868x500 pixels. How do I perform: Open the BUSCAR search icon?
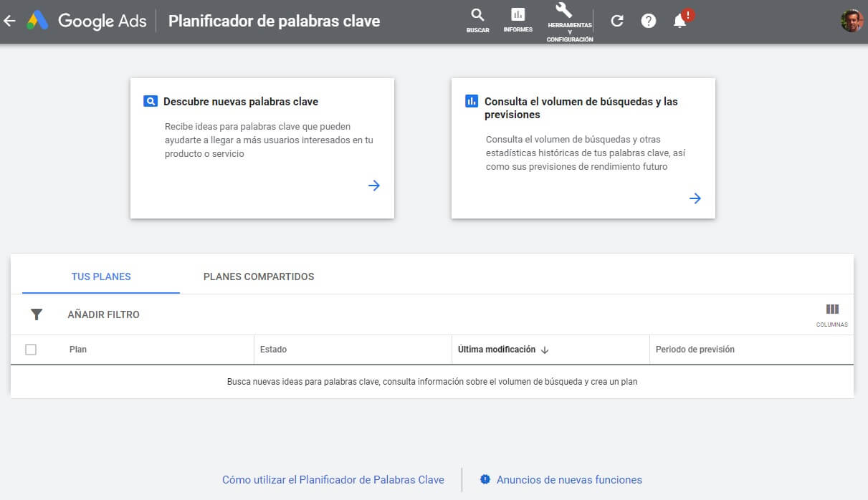coord(477,16)
